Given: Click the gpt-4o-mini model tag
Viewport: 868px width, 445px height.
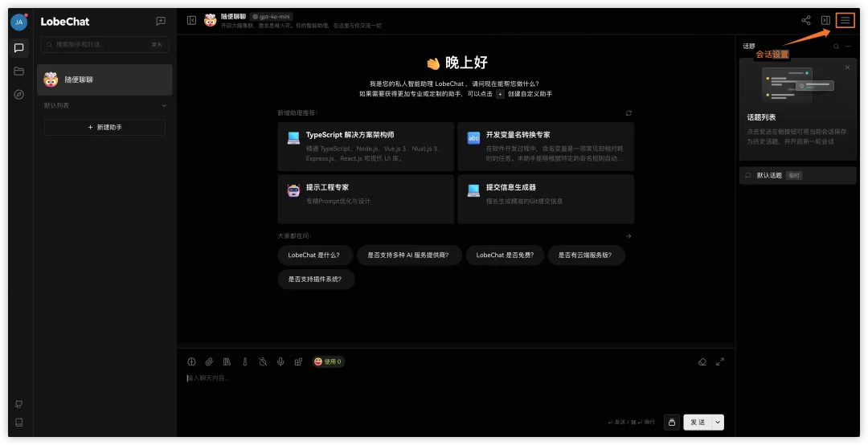Looking at the screenshot, I should [x=272, y=17].
